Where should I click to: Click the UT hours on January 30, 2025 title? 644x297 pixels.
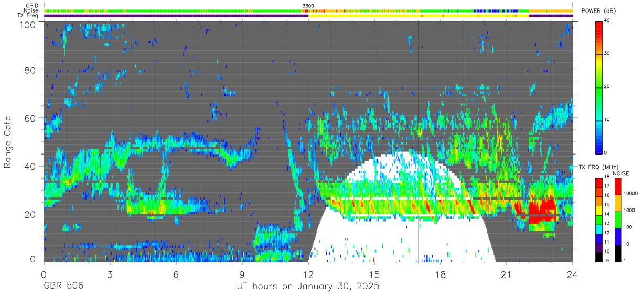click(x=308, y=287)
